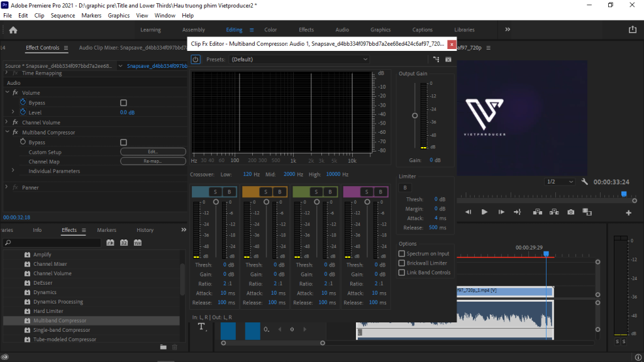Check the Brickwall Limiter option

tap(402, 263)
